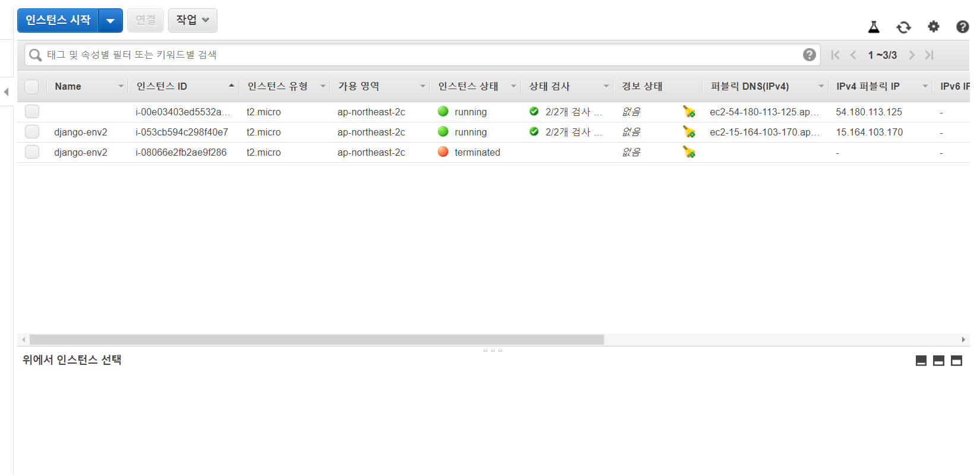This screenshot has width=980, height=476.
Task: Click the 'terminated' status text
Action: (478, 152)
